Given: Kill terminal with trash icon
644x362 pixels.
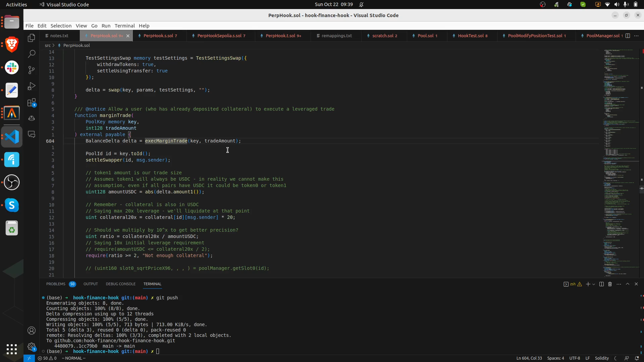Looking at the screenshot, I should point(610,284).
